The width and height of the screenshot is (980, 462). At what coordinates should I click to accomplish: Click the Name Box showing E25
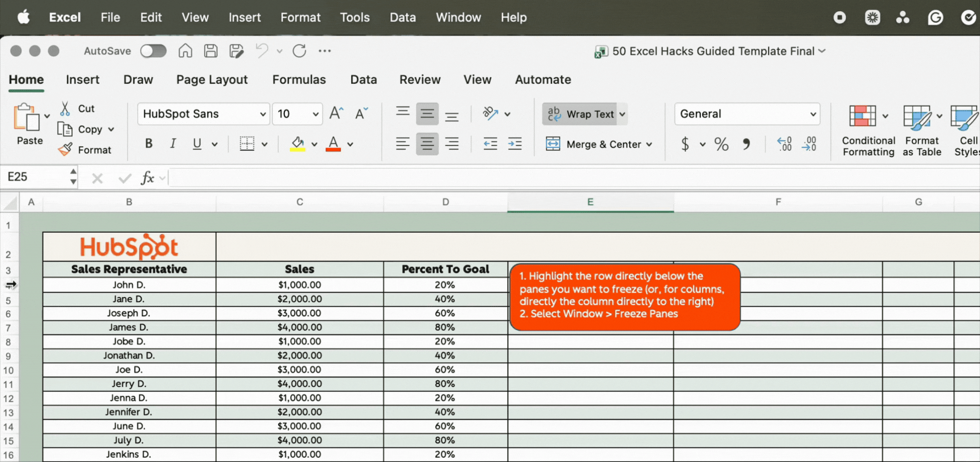click(x=36, y=177)
